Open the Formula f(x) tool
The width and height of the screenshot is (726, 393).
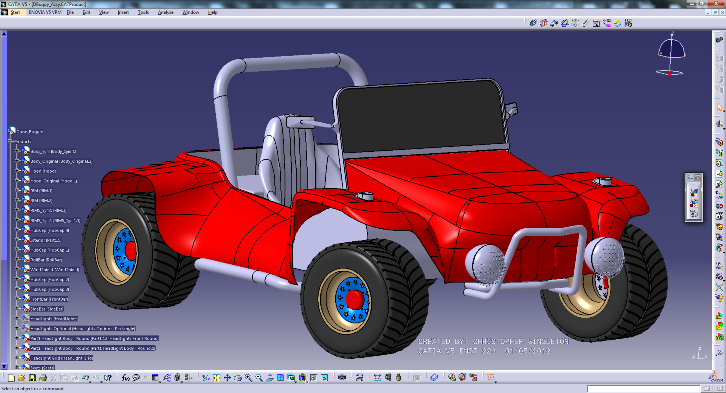coord(125,378)
